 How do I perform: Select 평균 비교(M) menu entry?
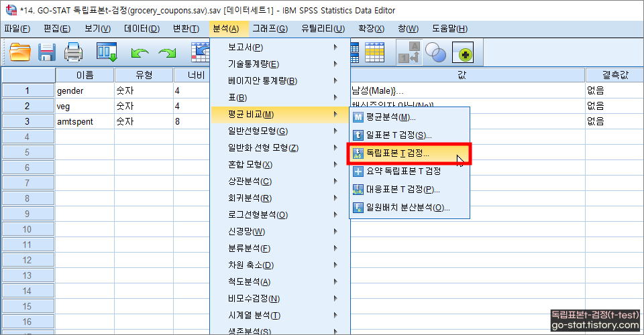click(x=280, y=115)
